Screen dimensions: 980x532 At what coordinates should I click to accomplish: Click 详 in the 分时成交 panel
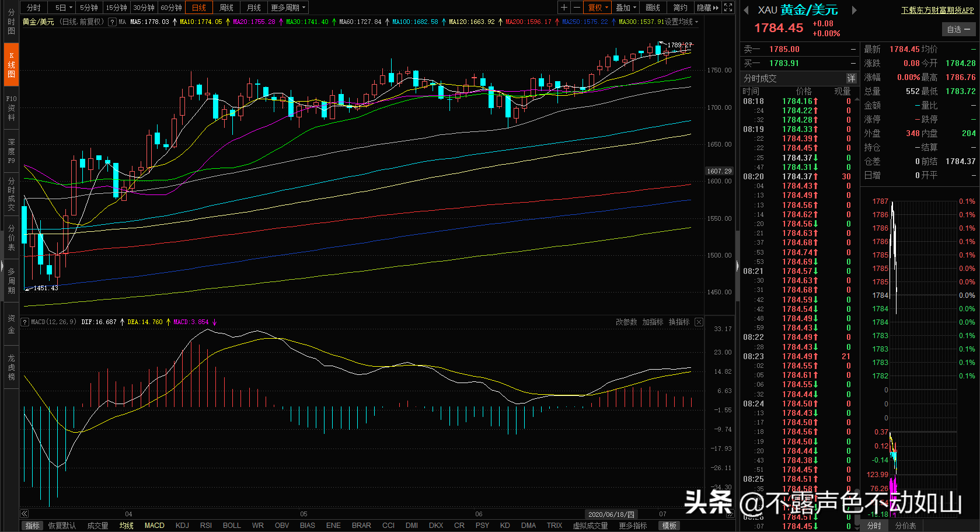click(851, 78)
